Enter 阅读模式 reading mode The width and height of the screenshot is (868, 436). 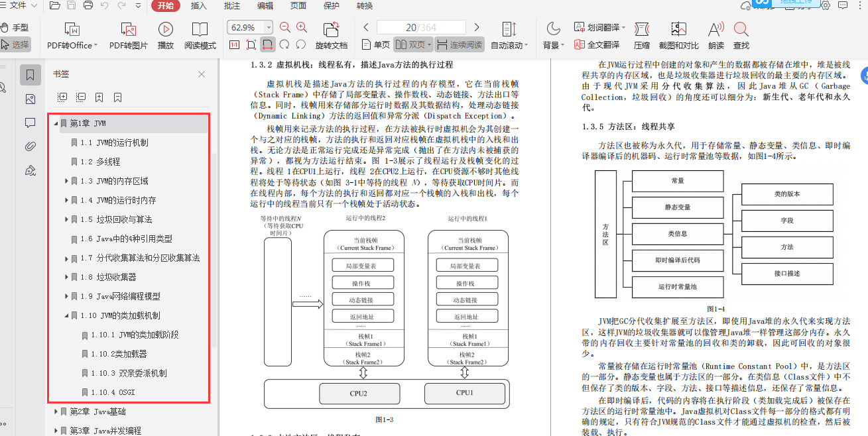tap(200, 36)
